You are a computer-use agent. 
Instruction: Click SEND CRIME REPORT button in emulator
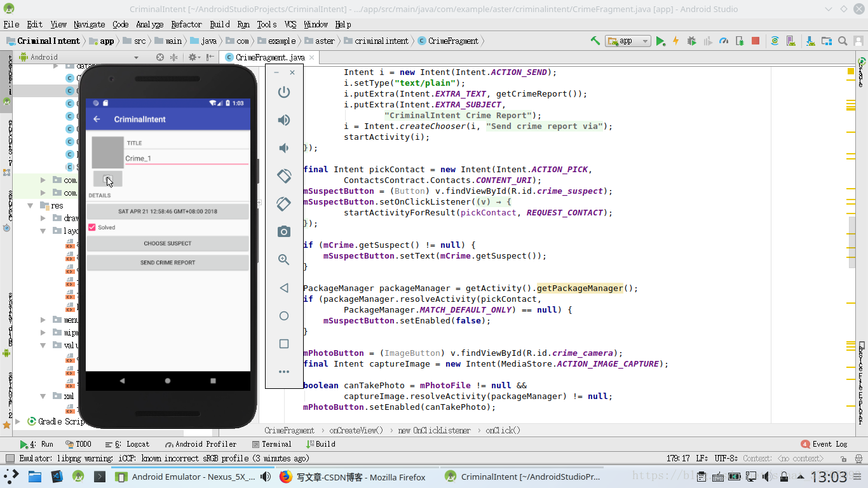coord(168,262)
